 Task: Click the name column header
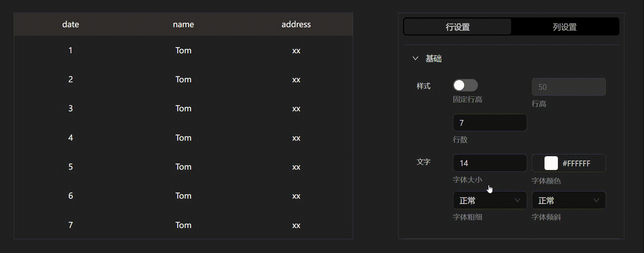coord(183,24)
